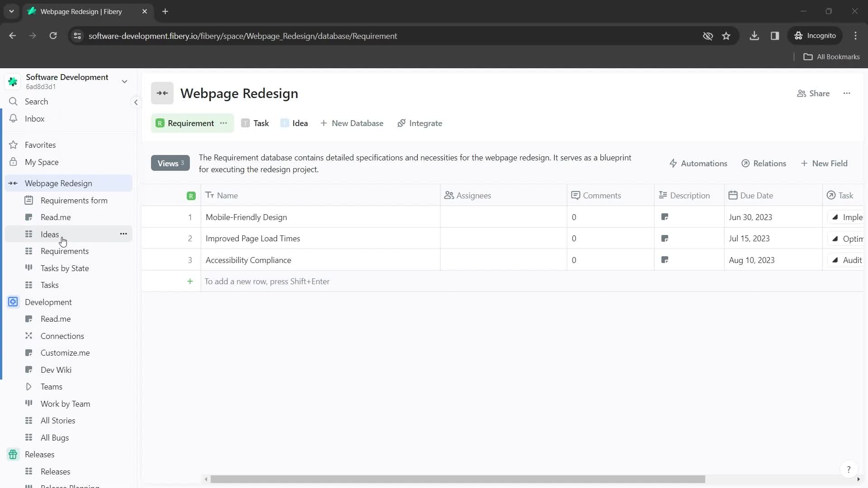Screen dimensions: 868x488
Task: Expand the Requirement options menu
Action: point(224,123)
